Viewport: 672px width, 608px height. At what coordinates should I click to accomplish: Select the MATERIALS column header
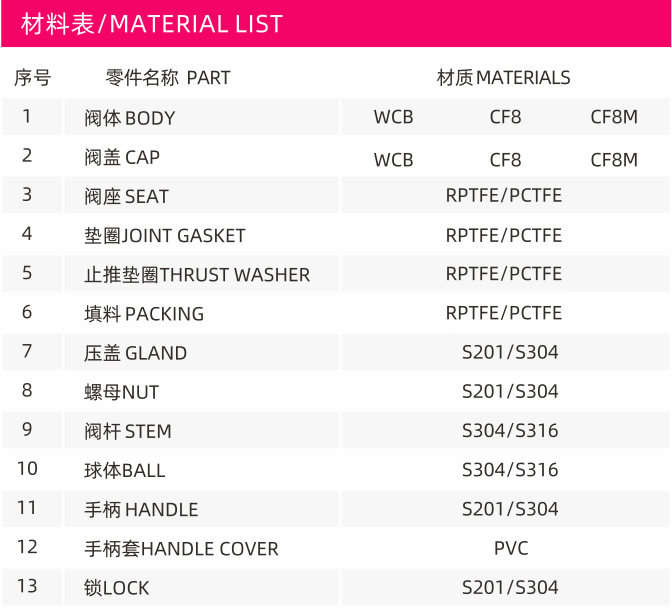coord(504,78)
